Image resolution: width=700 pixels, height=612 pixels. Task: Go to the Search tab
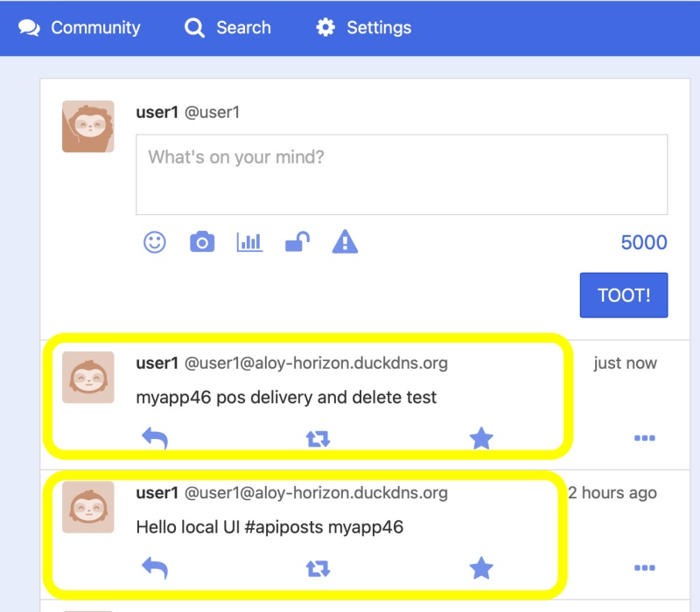227,28
